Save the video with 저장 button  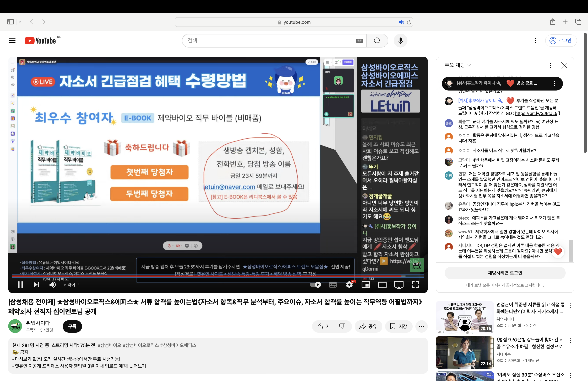pyautogui.click(x=399, y=326)
